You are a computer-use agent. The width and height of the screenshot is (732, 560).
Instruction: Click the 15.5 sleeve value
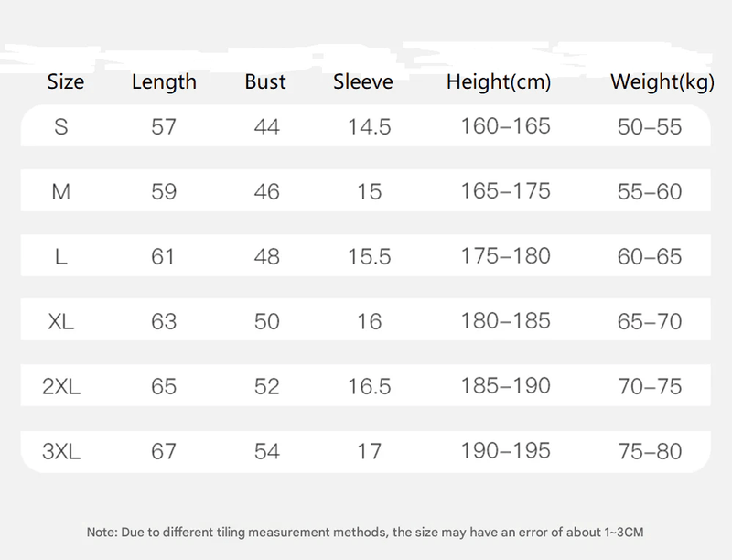tap(370, 256)
